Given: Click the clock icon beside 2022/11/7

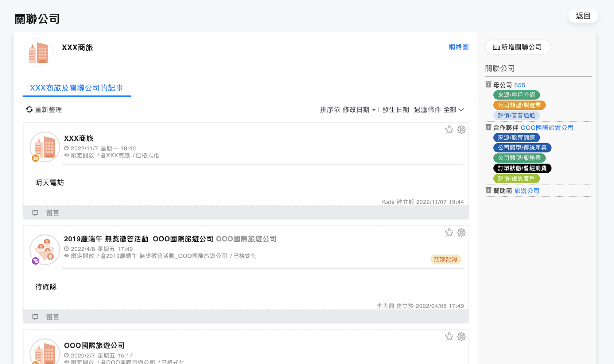Looking at the screenshot, I should 66,148.
